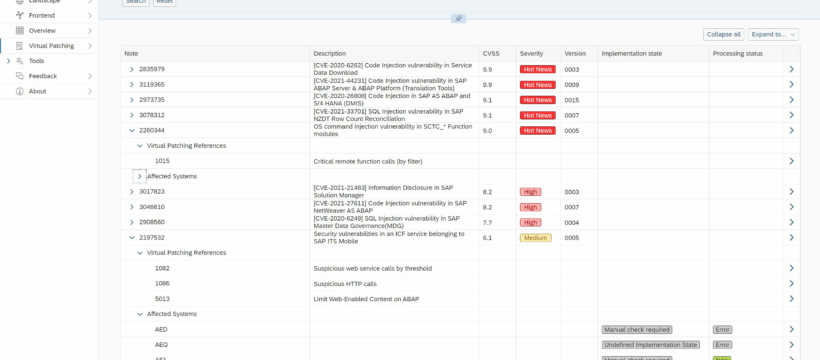Image resolution: width=820 pixels, height=360 pixels.
Task: Open details arrow for note 3119365
Action: (791, 85)
